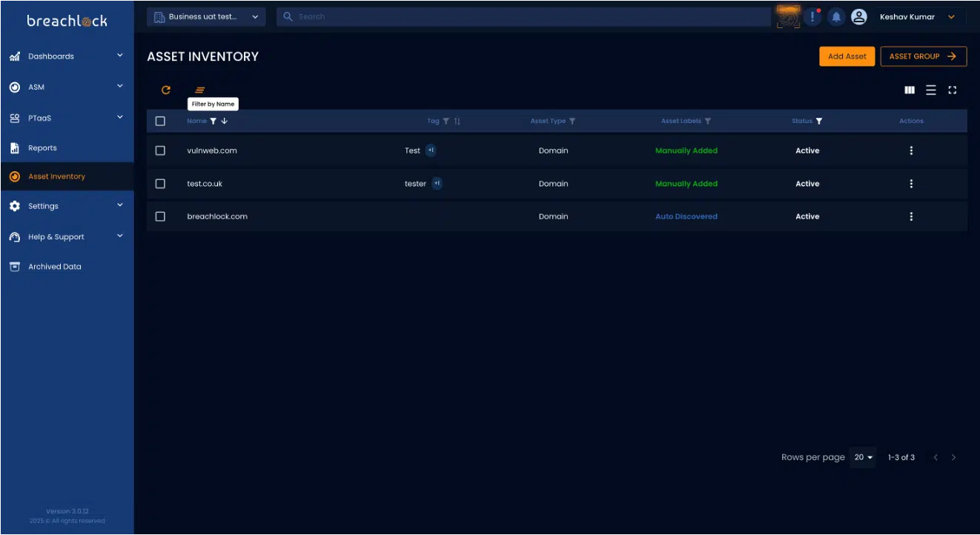Viewport: 980px width, 535px height.
Task: Open the notifications bell
Action: coord(837,16)
